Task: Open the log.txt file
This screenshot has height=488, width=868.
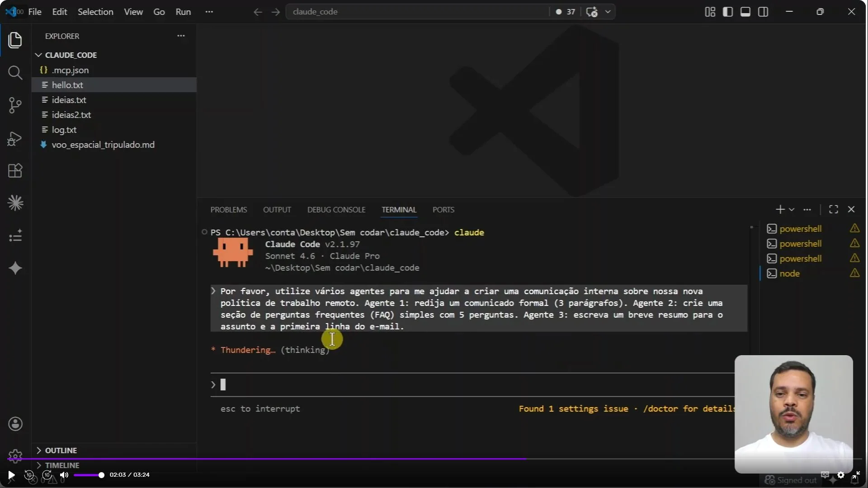Action: point(114,130)
